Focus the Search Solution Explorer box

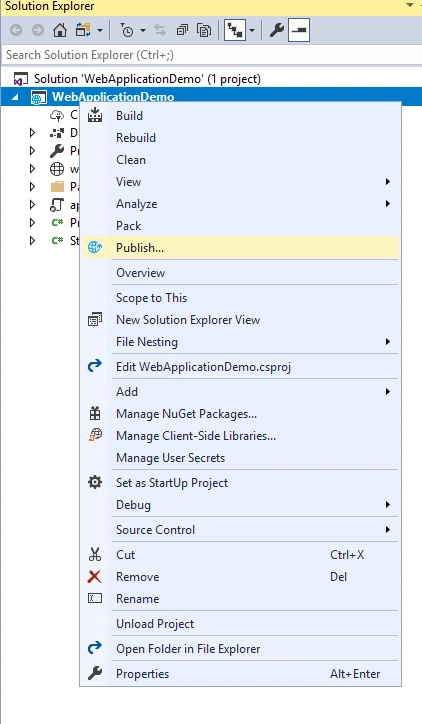coord(211,55)
